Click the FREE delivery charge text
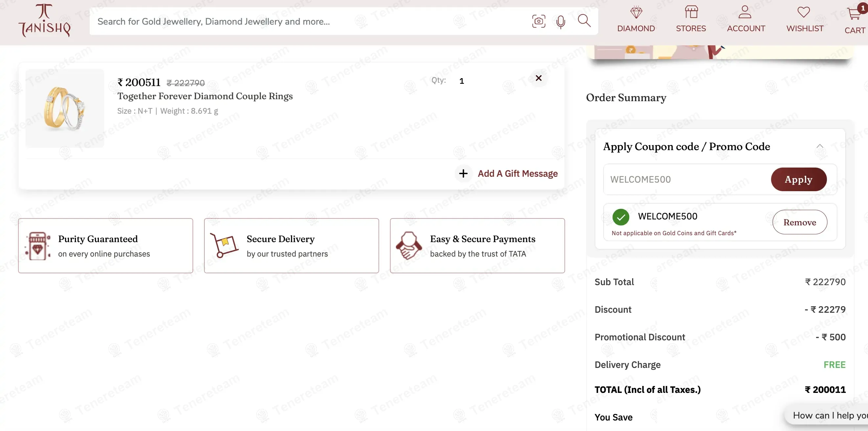868x431 pixels. pos(834,365)
